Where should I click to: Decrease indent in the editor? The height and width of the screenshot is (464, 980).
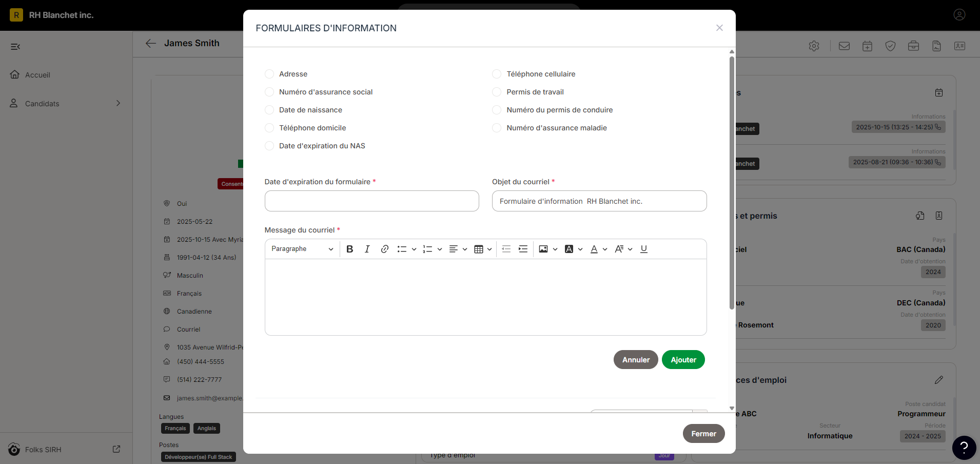point(506,249)
